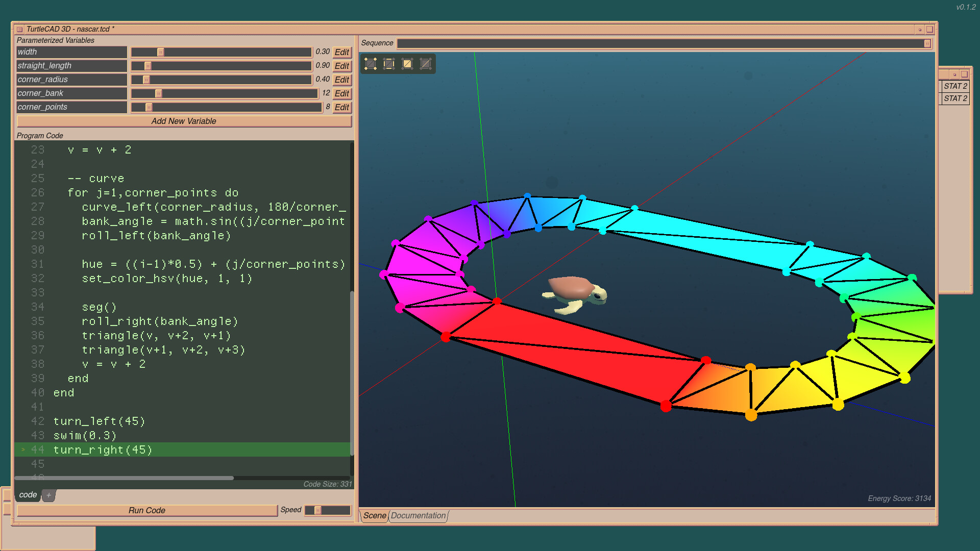
Task: Minimize the background STAT window
Action: (x=954, y=74)
